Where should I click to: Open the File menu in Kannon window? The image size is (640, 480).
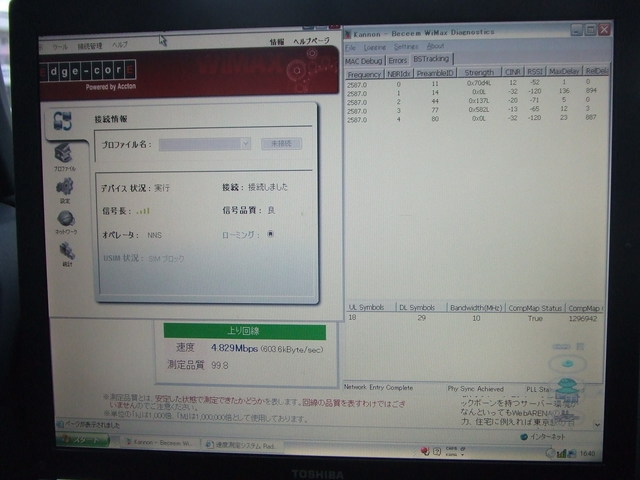pyautogui.click(x=350, y=48)
